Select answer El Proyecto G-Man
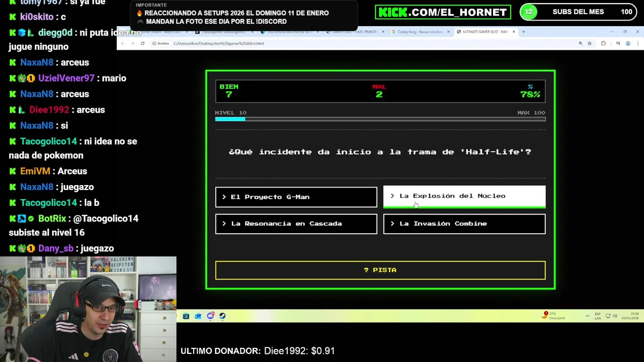This screenshot has height=362, width=644. click(x=296, y=197)
